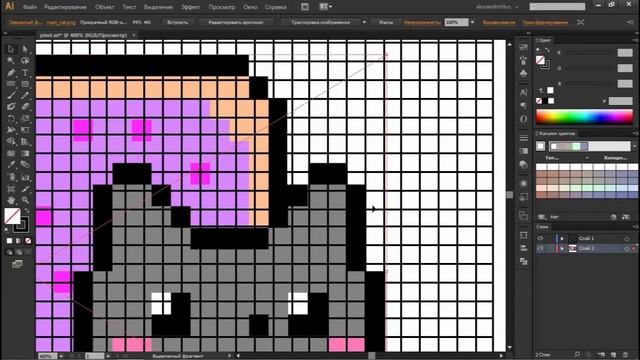Expand layer Слой 2 contents

click(562, 248)
